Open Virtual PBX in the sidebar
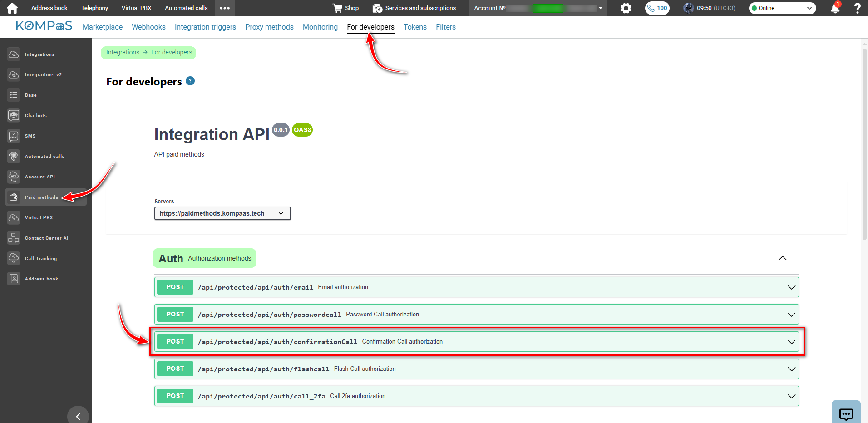Image resolution: width=868 pixels, height=423 pixels. [x=45, y=218]
